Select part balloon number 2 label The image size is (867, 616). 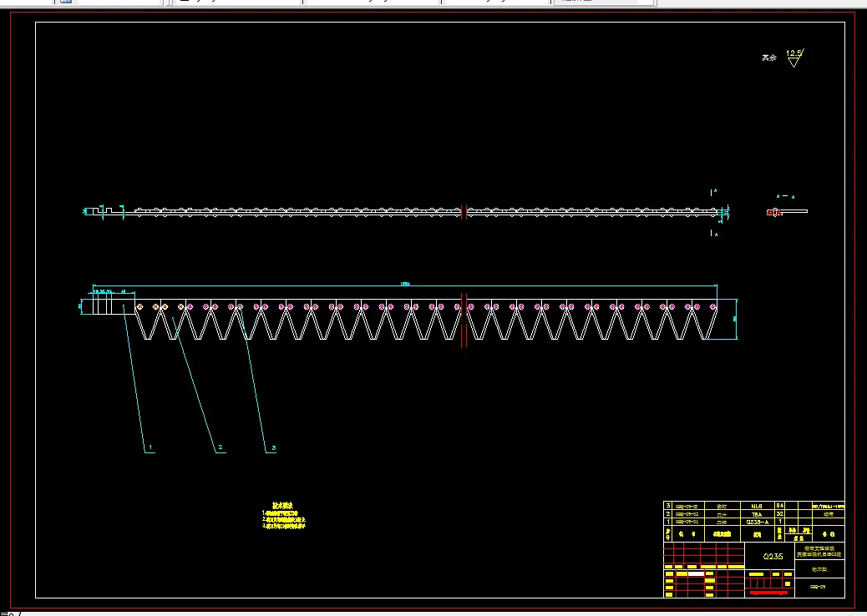220,447
